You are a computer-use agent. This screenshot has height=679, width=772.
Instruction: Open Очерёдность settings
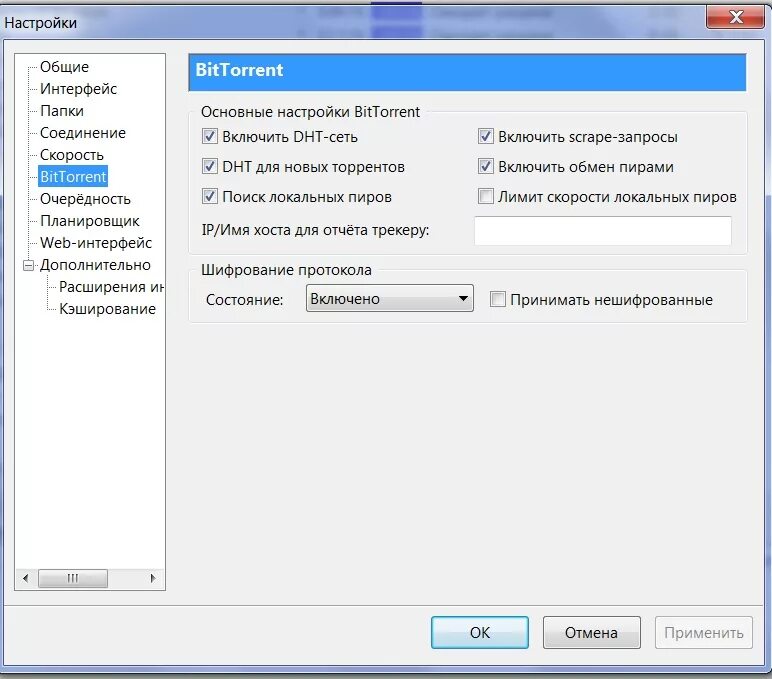[85, 199]
